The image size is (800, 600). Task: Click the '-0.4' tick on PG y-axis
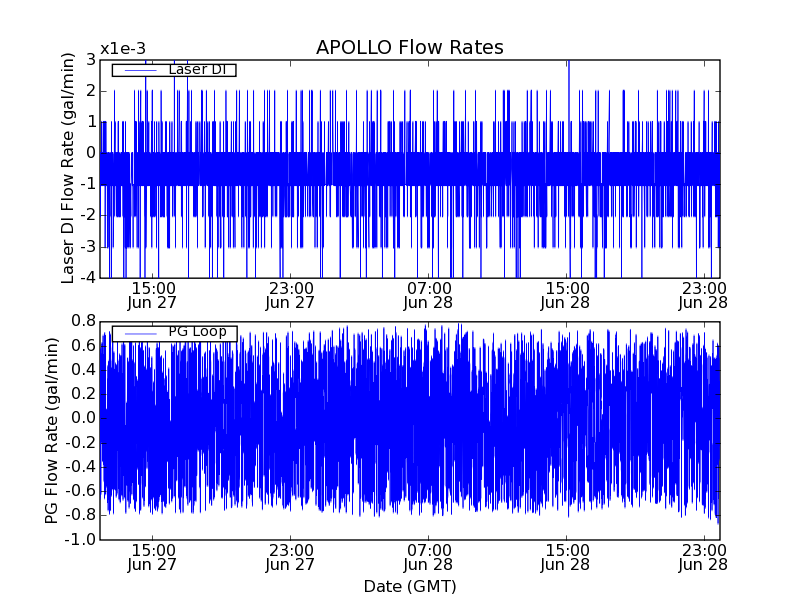click(80, 467)
